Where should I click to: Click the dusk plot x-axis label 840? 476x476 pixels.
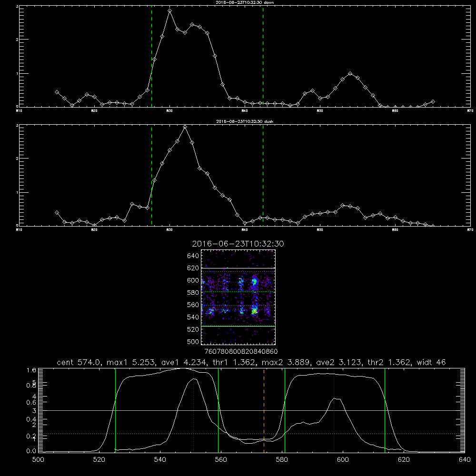coord(244,230)
